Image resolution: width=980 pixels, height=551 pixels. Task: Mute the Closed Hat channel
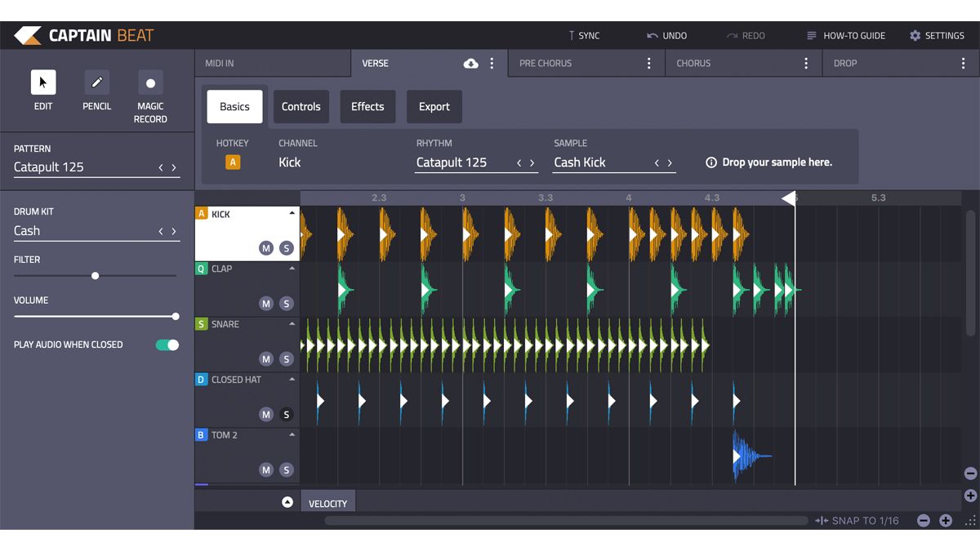[266, 415]
